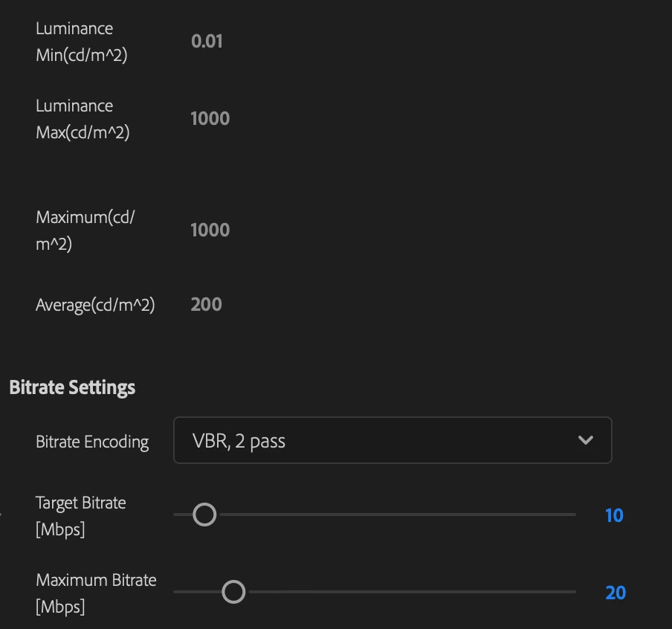This screenshot has width=672, height=629.
Task: Click the Maximum(cd/m^2) value 1000
Action: click(x=210, y=230)
